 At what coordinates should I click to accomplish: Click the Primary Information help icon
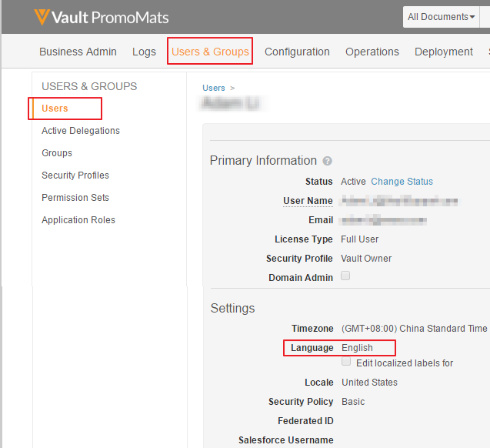(328, 161)
